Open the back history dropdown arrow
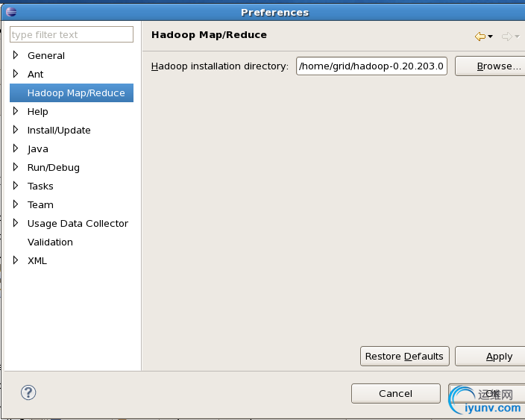525x420 pixels. (x=490, y=37)
